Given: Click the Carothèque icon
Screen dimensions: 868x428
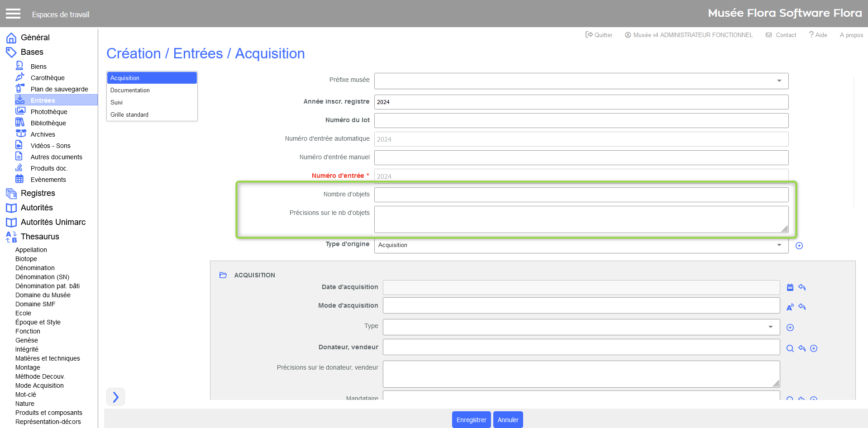Looking at the screenshot, I should pyautogui.click(x=20, y=77).
